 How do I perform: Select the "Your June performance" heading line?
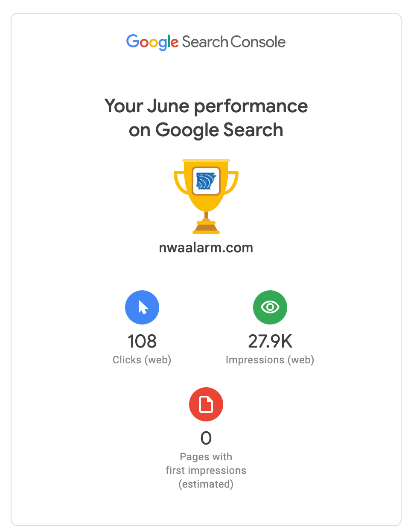[206, 106]
